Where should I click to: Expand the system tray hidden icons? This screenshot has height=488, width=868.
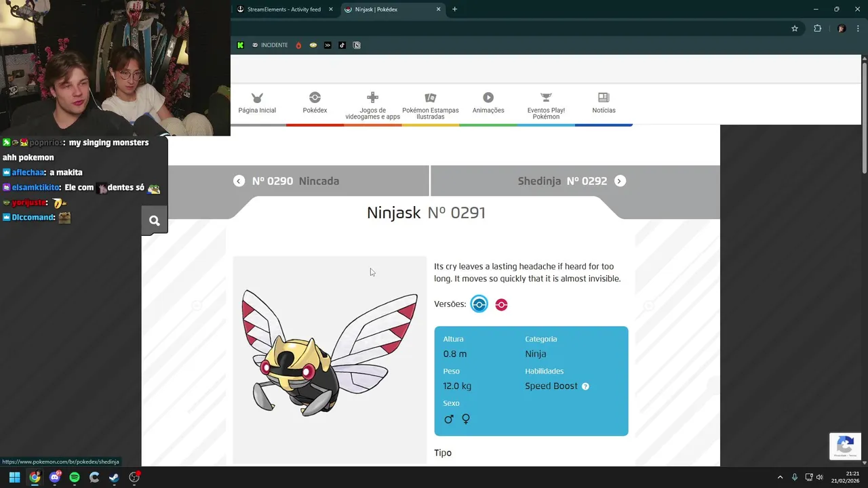click(x=780, y=477)
